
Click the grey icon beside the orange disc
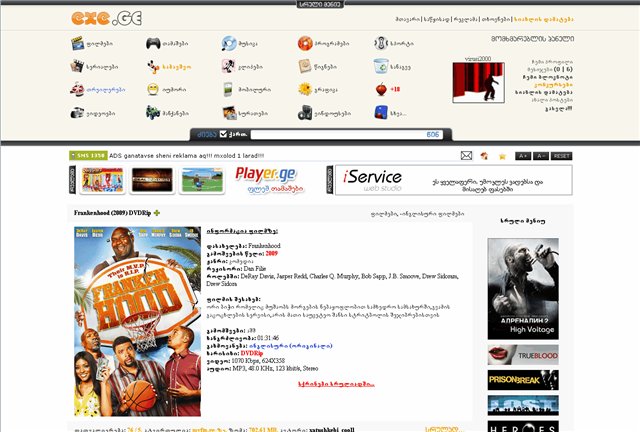click(x=380, y=43)
